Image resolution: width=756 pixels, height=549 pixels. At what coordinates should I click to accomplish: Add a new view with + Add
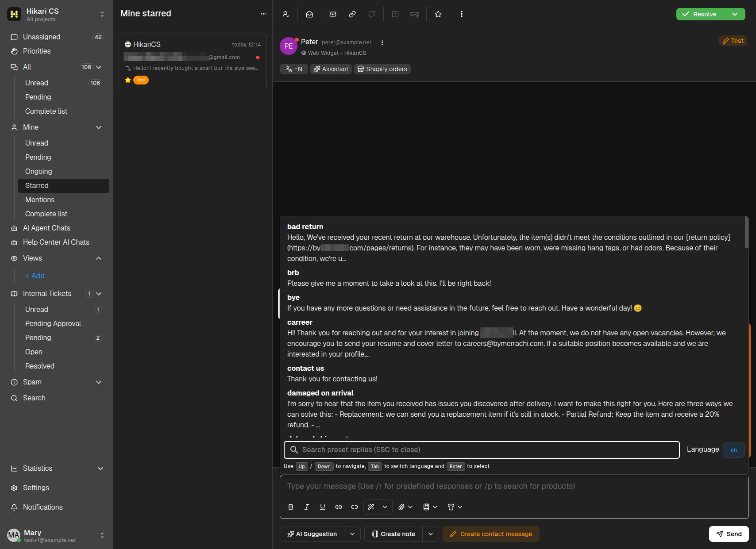click(x=35, y=276)
